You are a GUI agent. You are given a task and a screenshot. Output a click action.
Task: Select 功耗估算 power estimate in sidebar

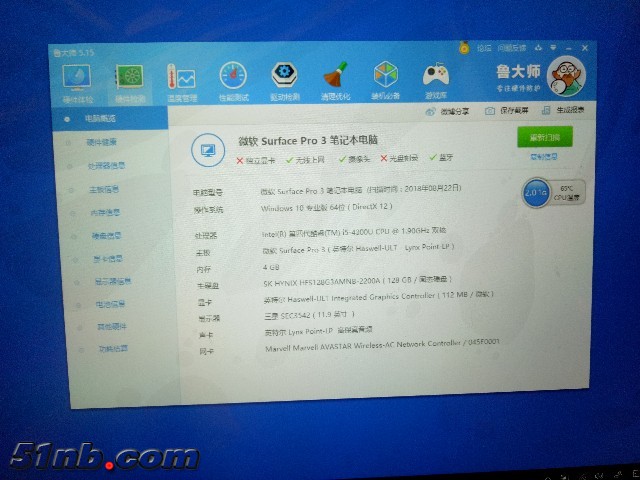point(114,349)
